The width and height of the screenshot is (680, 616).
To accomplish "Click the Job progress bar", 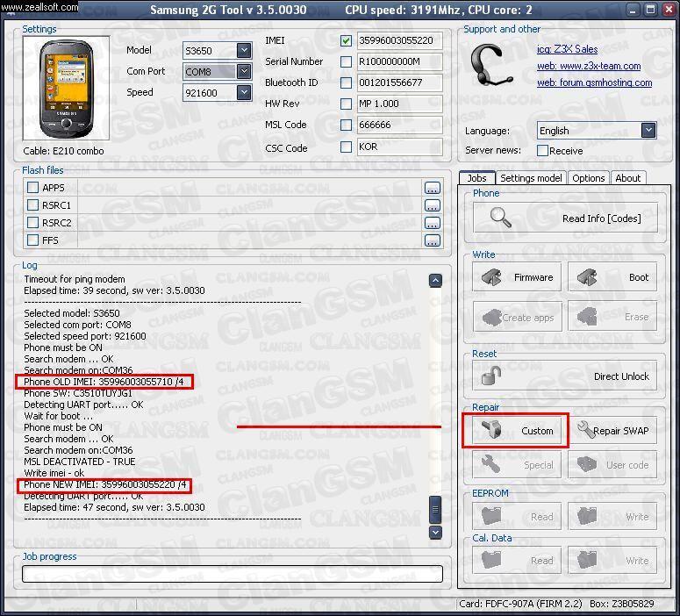I will 233,574.
